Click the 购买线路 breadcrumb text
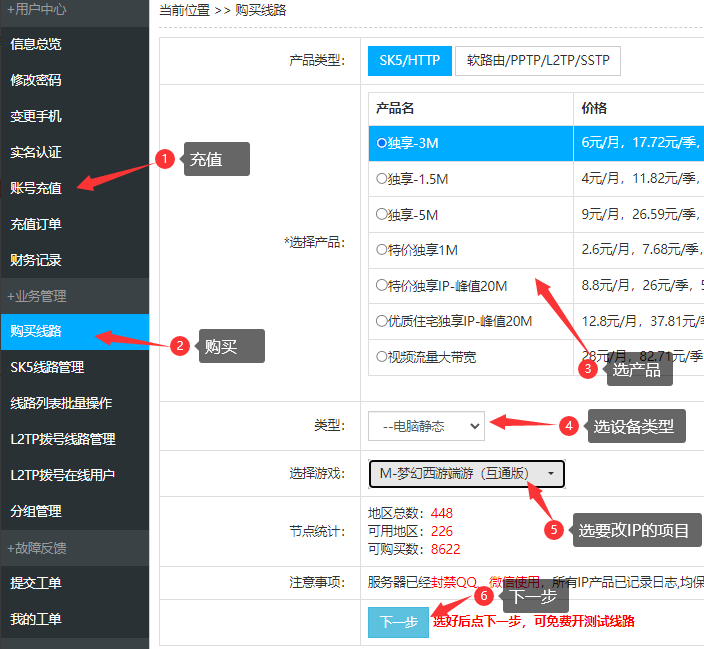 (260, 10)
